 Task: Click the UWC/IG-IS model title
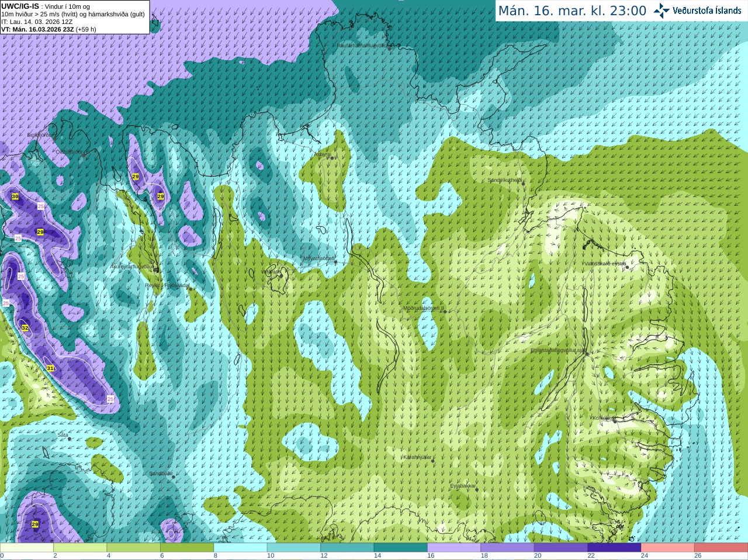20,6
